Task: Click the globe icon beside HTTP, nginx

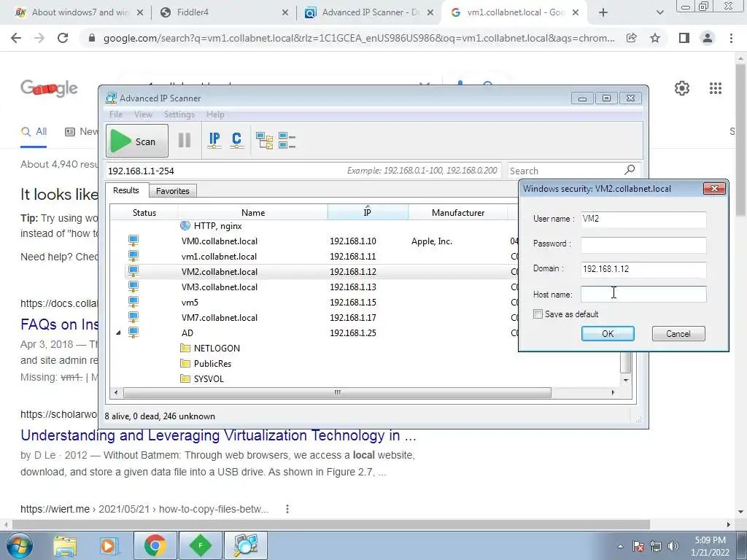Action: tap(185, 226)
